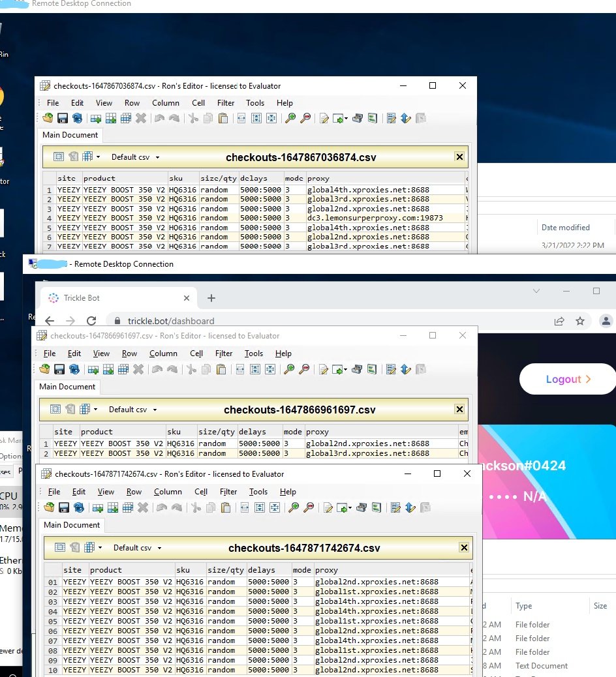This screenshot has width=616, height=677.
Task: Close the Trickle Bot browser tab
Action: 187,298
